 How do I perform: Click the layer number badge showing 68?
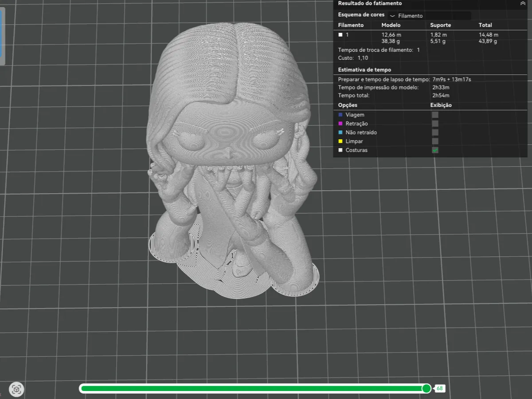439,388
